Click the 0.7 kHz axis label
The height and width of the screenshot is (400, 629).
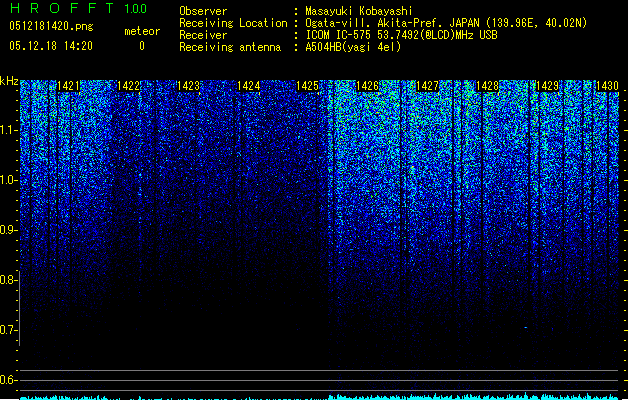pos(8,330)
